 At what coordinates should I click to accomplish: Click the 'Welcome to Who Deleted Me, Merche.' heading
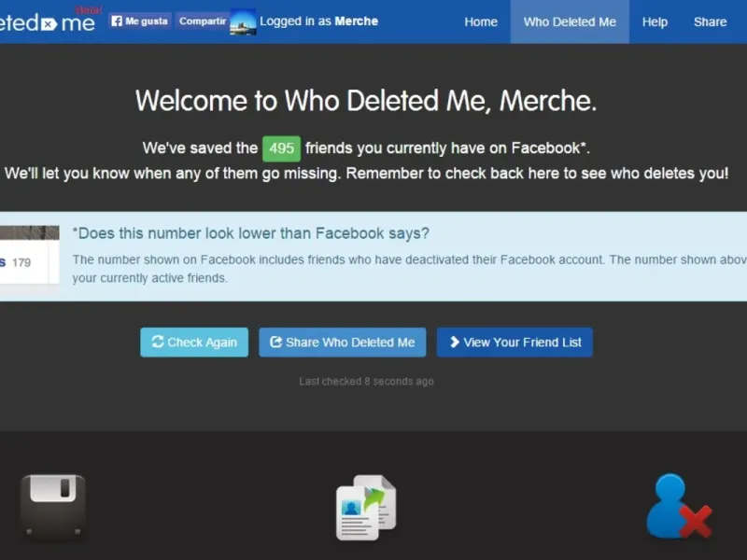366,101
